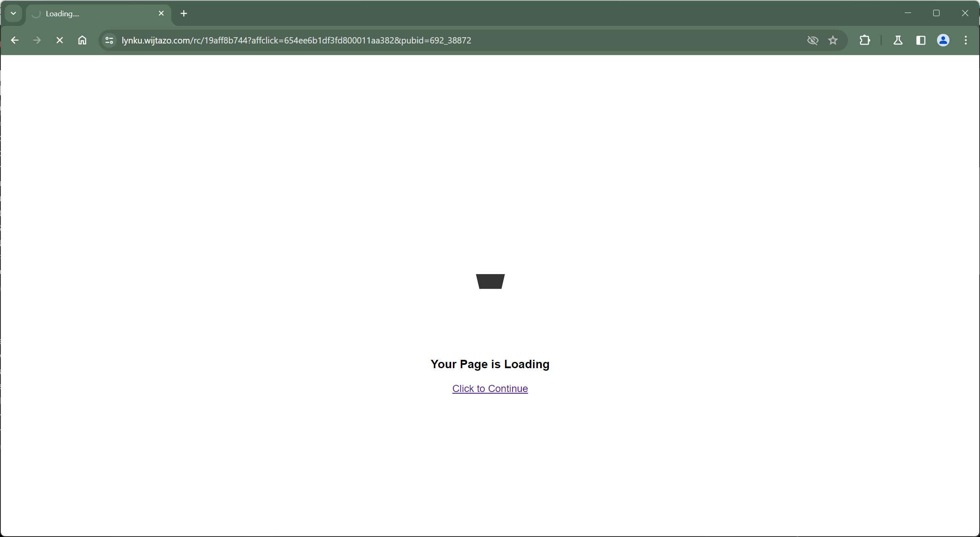
Task: Bookmark this page with the star
Action: click(x=833, y=40)
